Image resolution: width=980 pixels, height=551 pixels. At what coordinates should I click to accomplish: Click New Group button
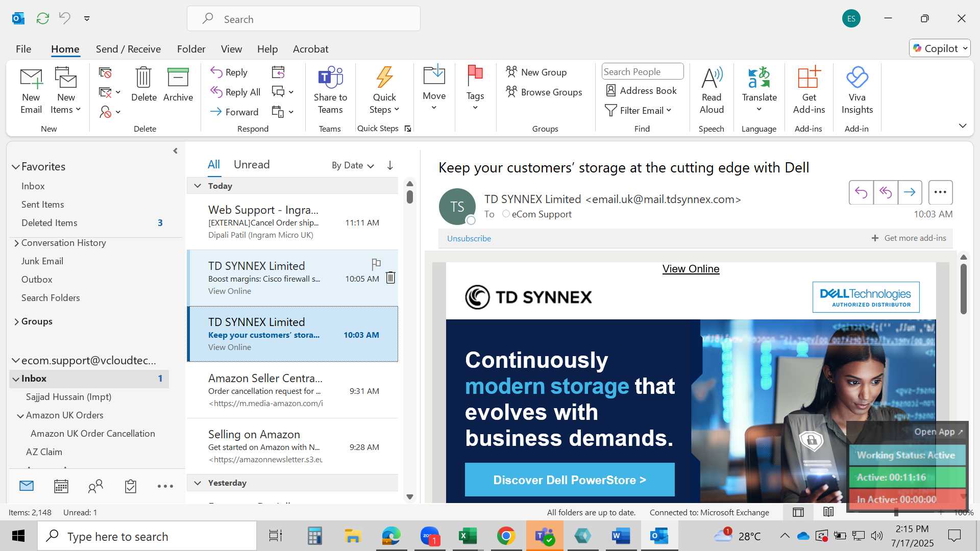[536, 72]
